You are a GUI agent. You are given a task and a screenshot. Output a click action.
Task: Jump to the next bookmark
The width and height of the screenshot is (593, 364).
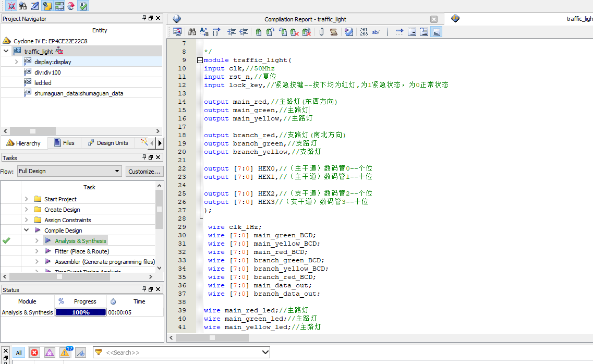pyautogui.click(x=270, y=32)
